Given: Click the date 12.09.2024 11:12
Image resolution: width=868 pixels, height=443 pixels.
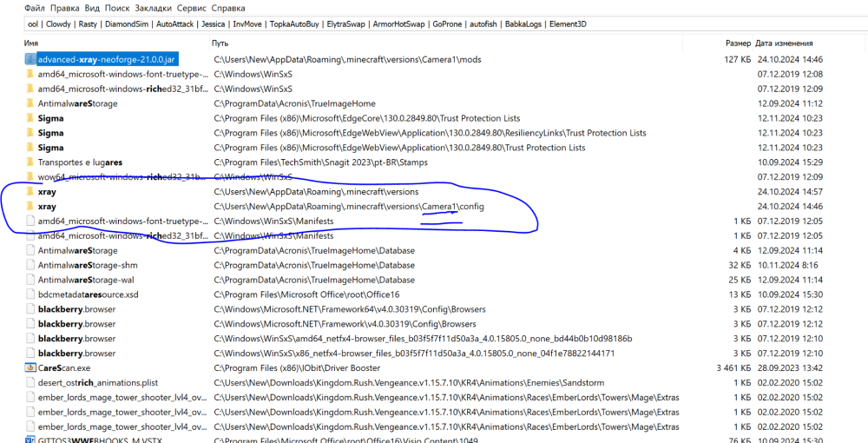Looking at the screenshot, I should (790, 103).
